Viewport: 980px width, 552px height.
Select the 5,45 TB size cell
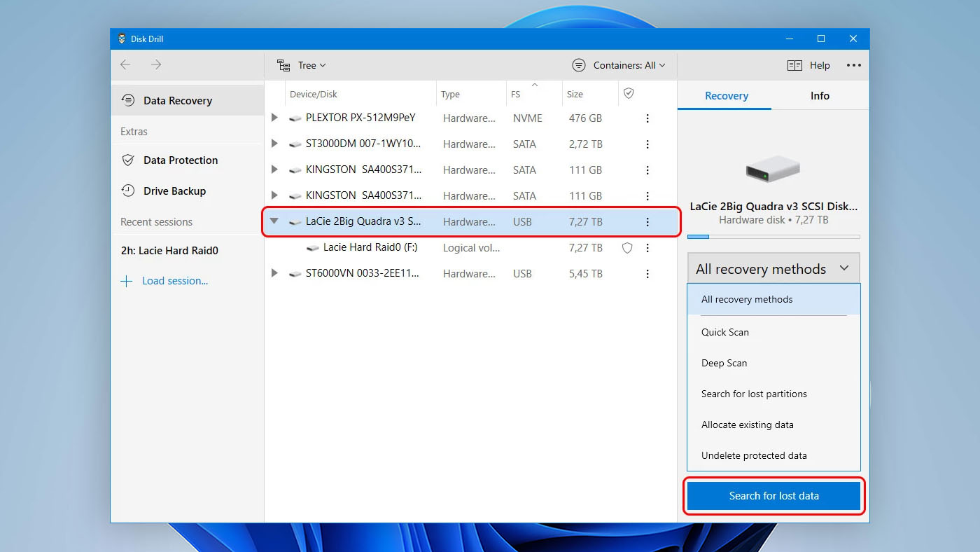click(x=586, y=274)
